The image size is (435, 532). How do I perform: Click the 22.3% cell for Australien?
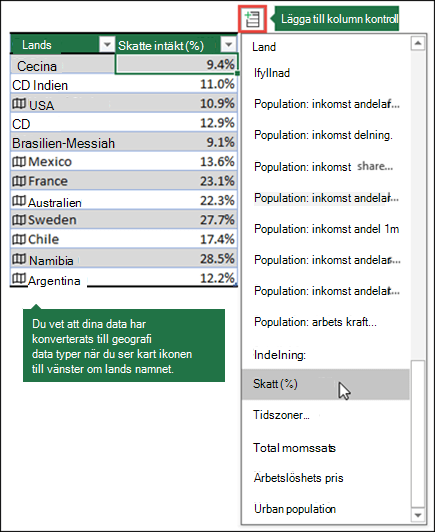pos(176,201)
